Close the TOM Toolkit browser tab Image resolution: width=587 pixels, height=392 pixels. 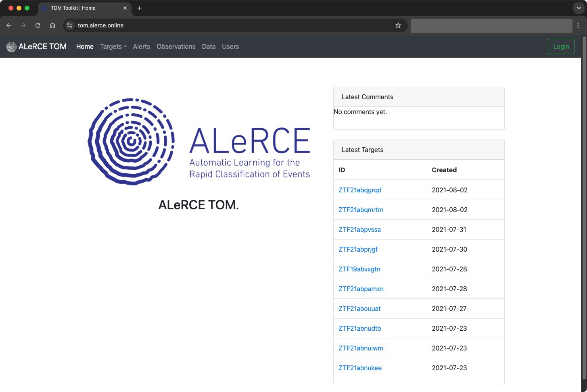pos(125,8)
